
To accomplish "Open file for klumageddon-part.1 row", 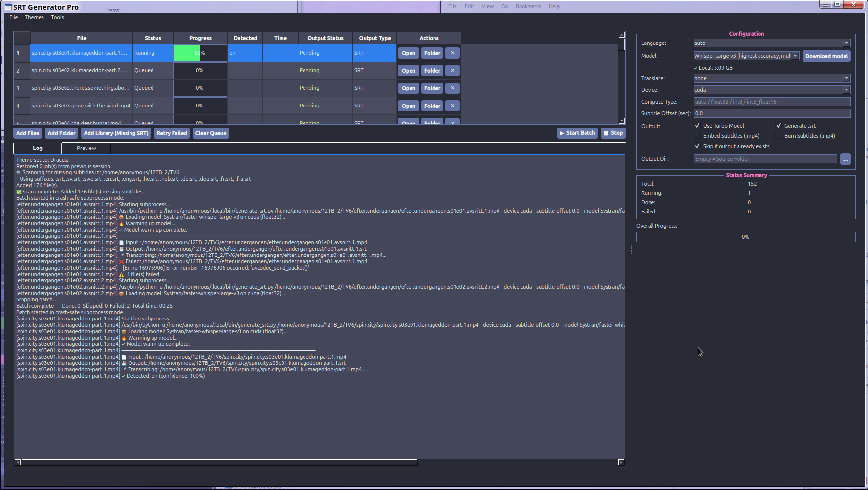I will coord(409,53).
